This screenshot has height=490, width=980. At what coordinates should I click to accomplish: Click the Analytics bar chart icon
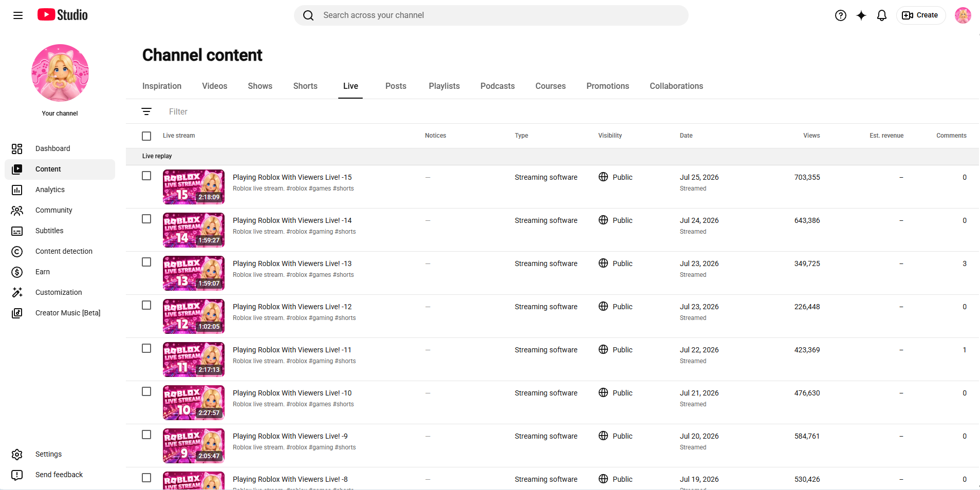pyautogui.click(x=17, y=190)
